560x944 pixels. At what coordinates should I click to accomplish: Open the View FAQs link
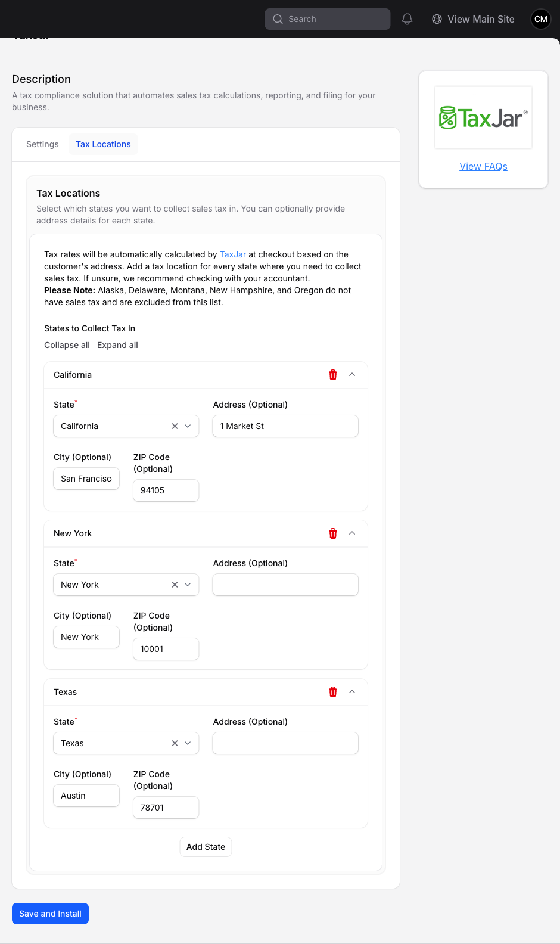pyautogui.click(x=483, y=166)
